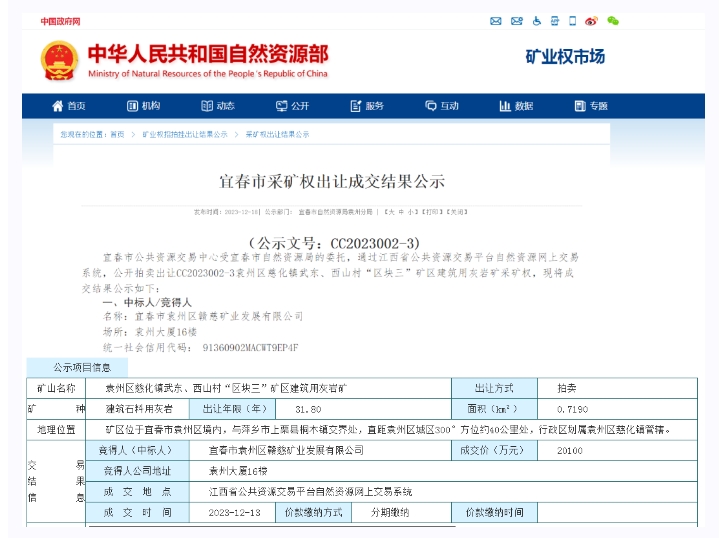Click the icon between wheelchair and phone
This screenshot has height=538, width=721.
554,21
